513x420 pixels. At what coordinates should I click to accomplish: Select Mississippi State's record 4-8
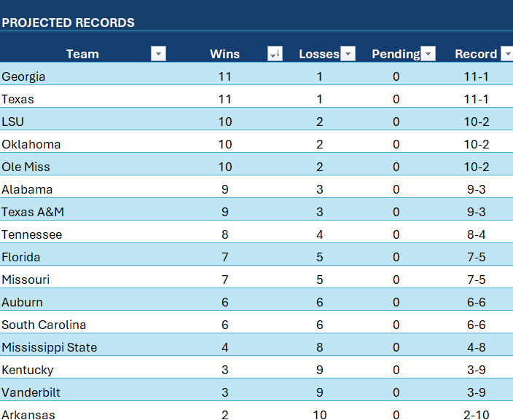476,347
